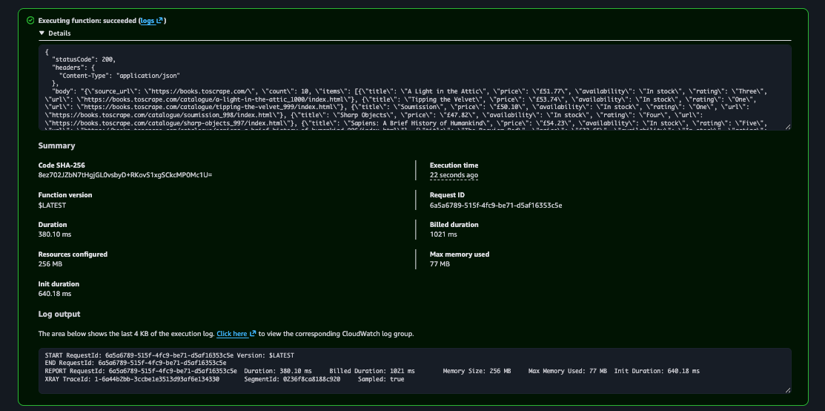Screen dimensions: 825x411
Task: Click the 'Executing function: succeeded' text
Action: click(87, 21)
